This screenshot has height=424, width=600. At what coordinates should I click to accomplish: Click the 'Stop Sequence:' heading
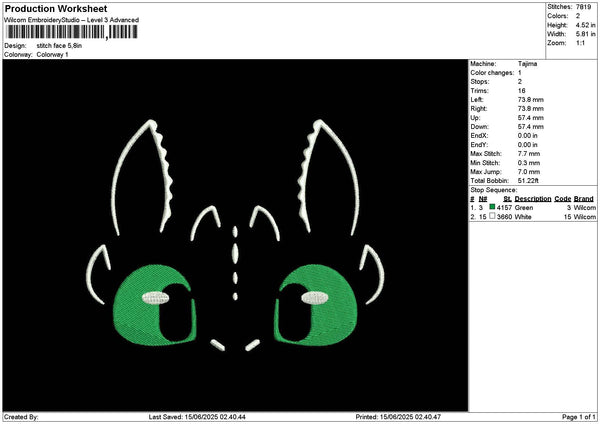pos(494,190)
